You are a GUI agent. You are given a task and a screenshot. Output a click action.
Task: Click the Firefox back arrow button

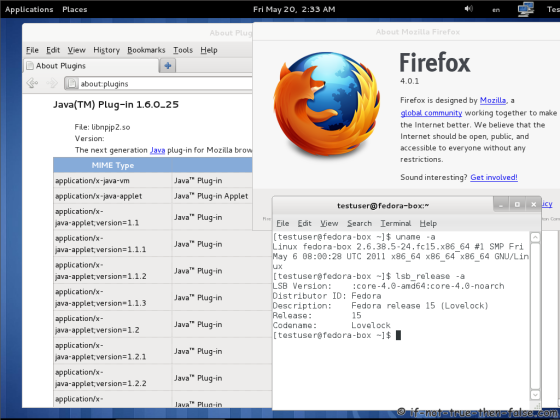[32, 83]
